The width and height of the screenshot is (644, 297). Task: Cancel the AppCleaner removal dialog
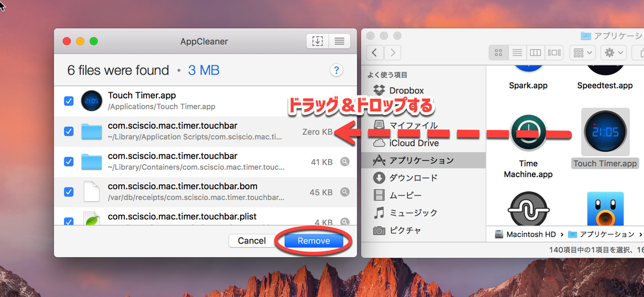(252, 241)
